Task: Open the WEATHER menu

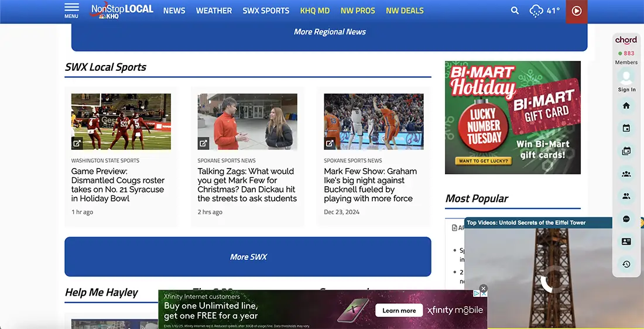Action: pyautogui.click(x=214, y=11)
